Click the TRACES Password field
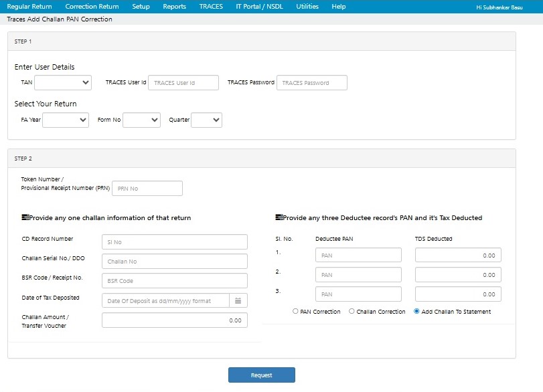 point(312,83)
